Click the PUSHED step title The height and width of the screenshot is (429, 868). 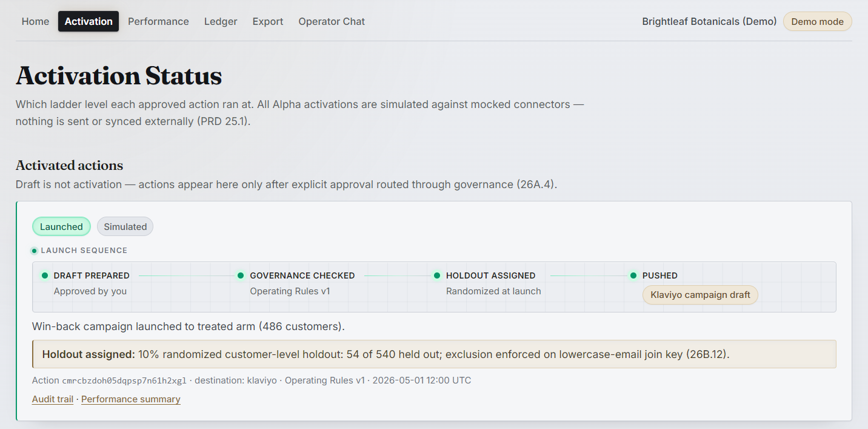(660, 275)
